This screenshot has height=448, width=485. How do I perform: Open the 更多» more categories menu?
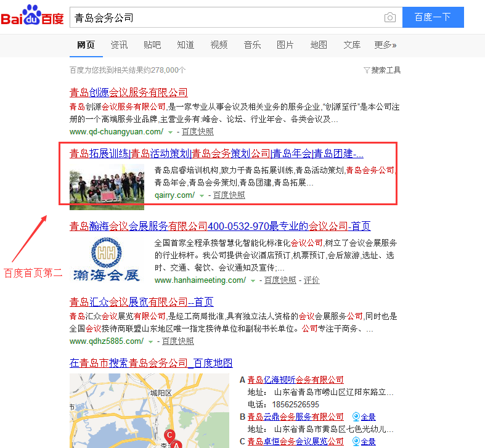(385, 45)
